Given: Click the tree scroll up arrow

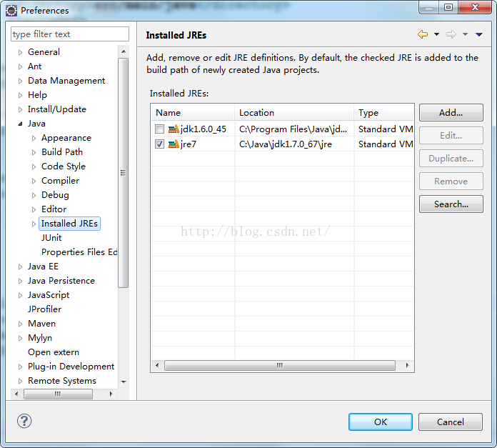Looking at the screenshot, I should (x=124, y=51).
